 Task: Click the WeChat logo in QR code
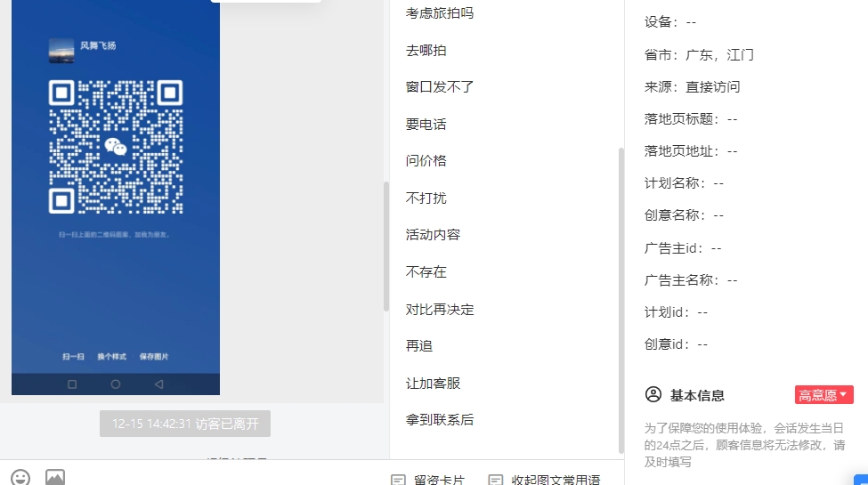[116, 147]
